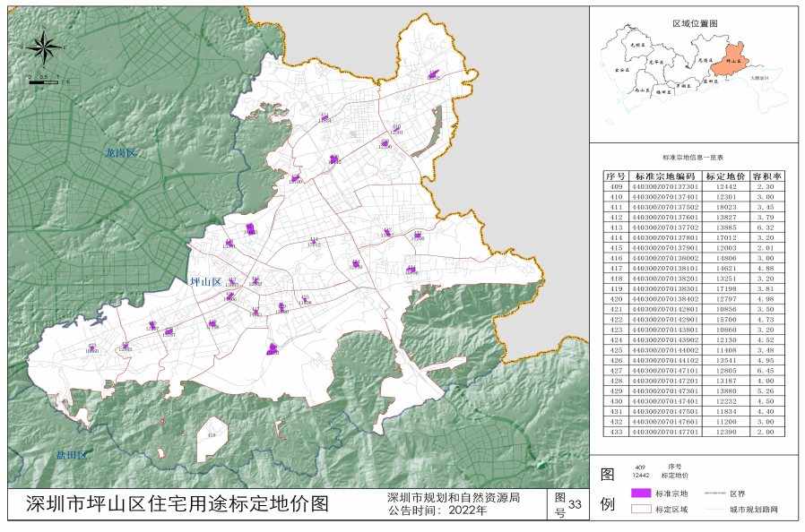Click the compass rose north arrow
Screen dimensions: 805x532
coord(45,46)
